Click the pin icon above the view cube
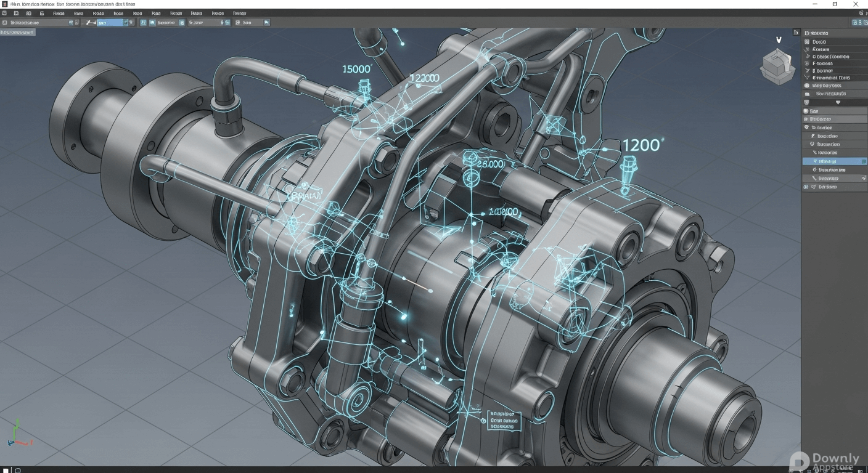The width and height of the screenshot is (868, 473). 779,39
